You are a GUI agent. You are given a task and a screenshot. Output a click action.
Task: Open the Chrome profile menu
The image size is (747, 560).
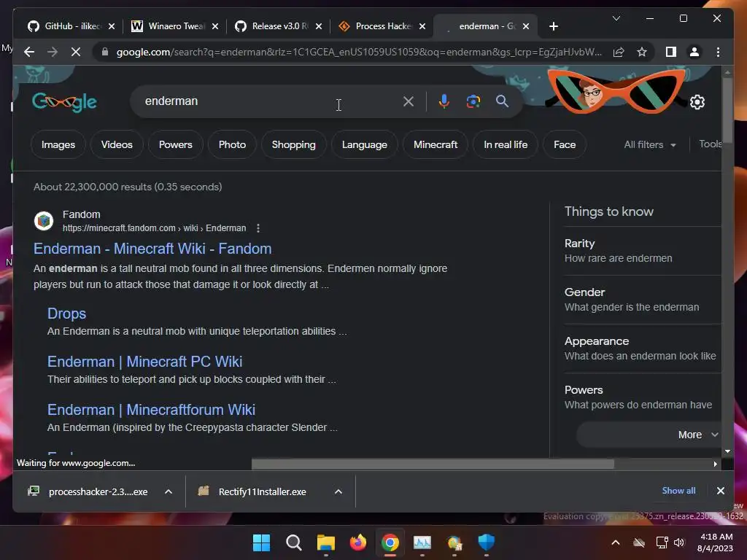(x=694, y=52)
